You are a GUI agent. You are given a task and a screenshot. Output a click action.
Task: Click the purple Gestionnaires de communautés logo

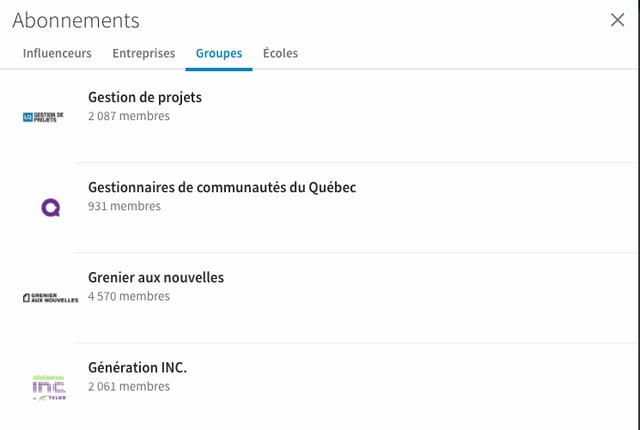[51, 207]
